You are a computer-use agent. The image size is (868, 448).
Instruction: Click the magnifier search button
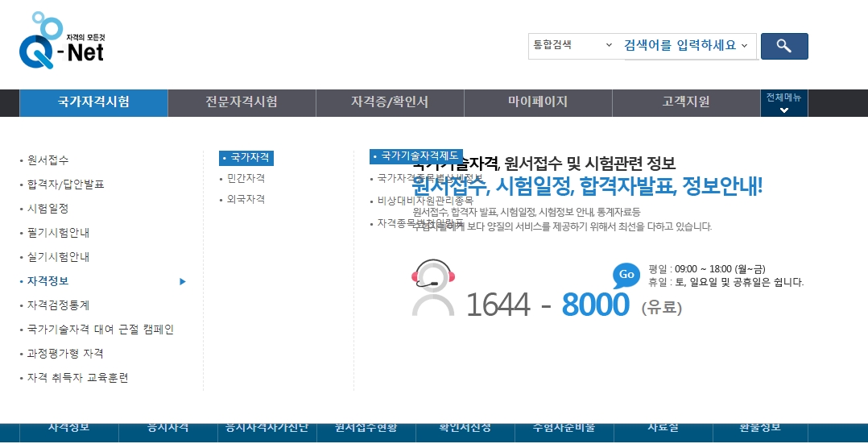784,46
